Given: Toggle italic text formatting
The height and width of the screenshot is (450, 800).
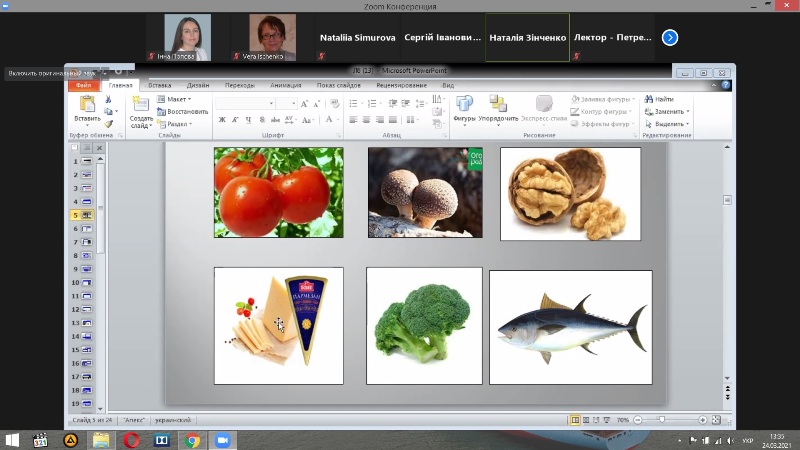Looking at the screenshot, I should [x=234, y=120].
